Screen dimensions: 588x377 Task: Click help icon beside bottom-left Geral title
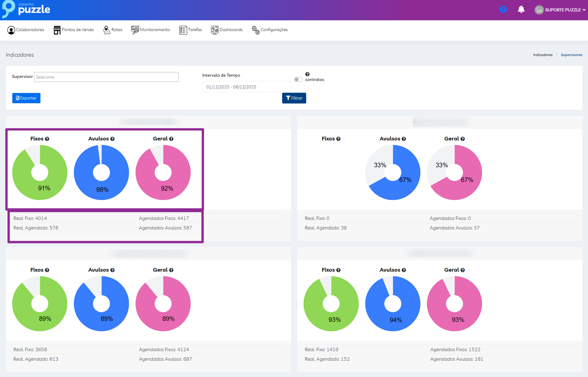coord(171,270)
